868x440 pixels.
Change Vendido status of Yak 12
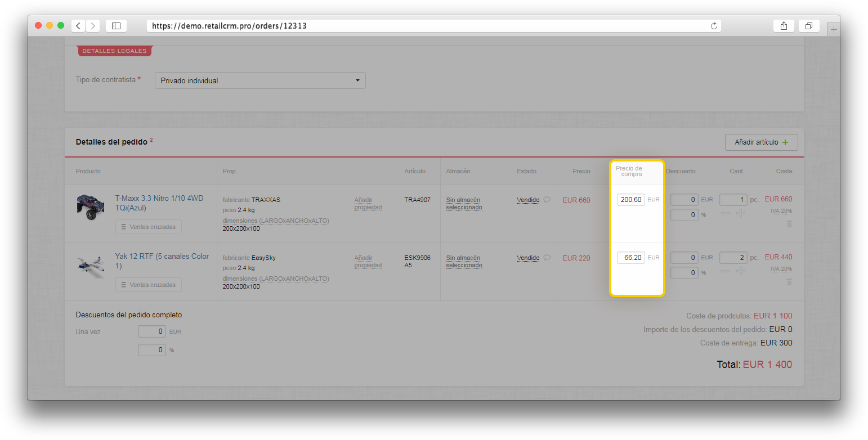point(528,258)
